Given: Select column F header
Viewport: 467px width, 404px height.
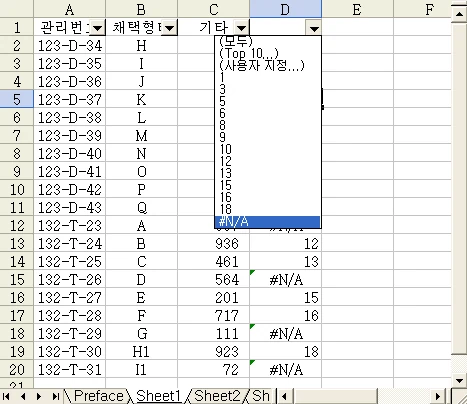Looking at the screenshot, I should (x=422, y=9).
